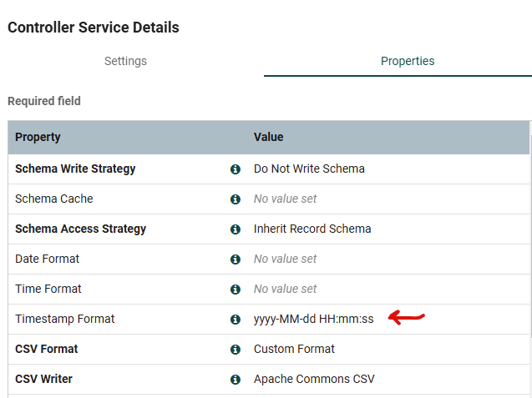The image size is (532, 398).
Task: Edit the Timestamp Format value yyyy-MM-dd HH:mm:ss
Action: pos(314,320)
